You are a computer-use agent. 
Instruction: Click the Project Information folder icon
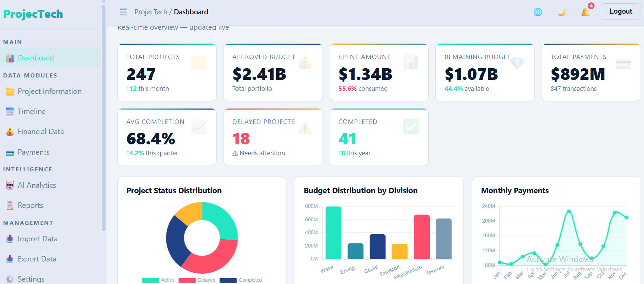(x=10, y=91)
